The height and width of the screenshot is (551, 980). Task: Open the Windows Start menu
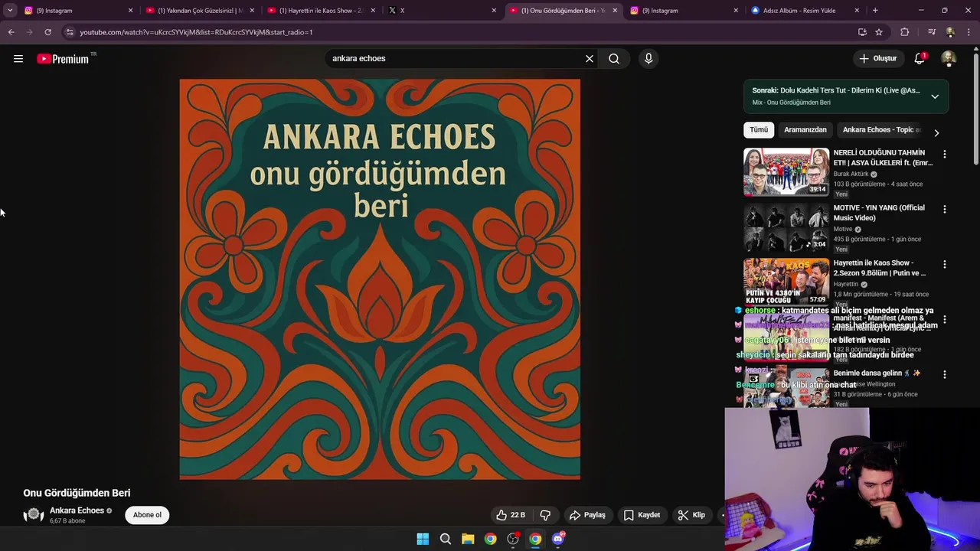423,539
